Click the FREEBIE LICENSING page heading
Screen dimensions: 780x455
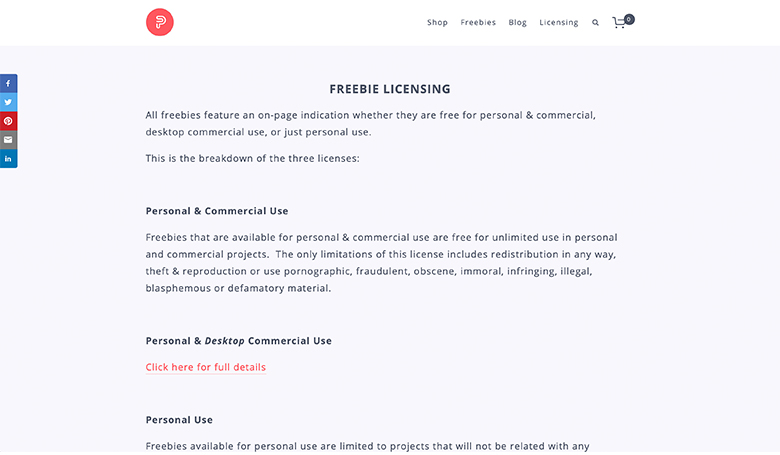coord(390,89)
